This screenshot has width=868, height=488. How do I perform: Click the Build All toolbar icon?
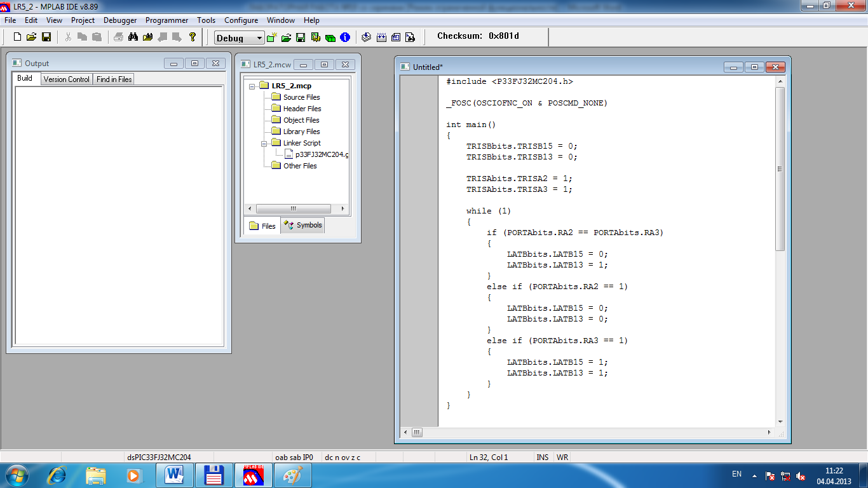[x=381, y=37]
